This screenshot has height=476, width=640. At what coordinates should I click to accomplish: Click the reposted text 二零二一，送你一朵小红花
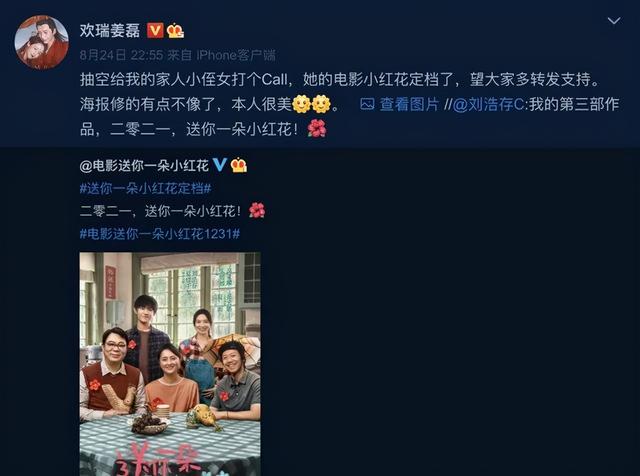161,211
